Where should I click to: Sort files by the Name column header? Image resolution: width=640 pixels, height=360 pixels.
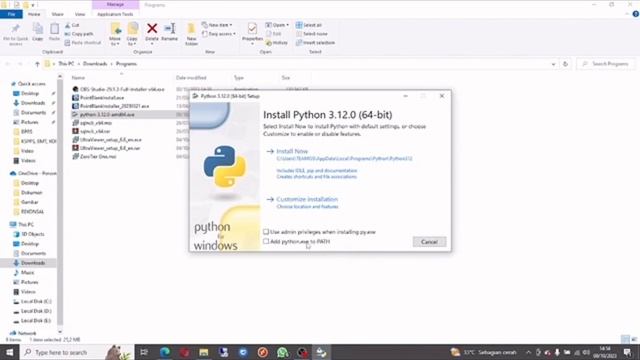(x=78, y=78)
